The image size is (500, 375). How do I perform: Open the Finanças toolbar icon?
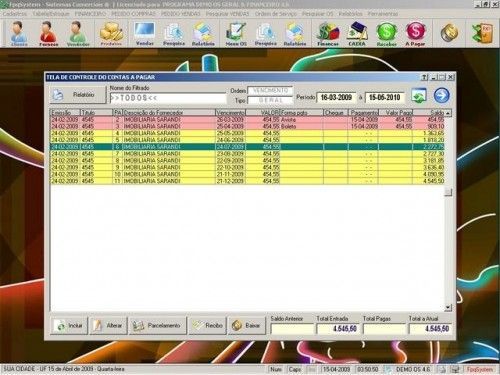[x=328, y=33]
